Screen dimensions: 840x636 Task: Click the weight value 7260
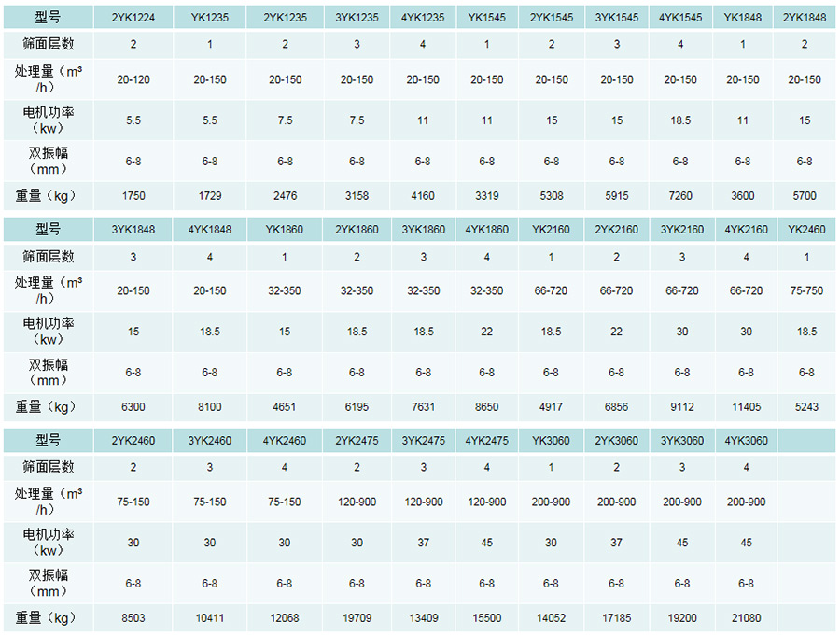coord(680,196)
